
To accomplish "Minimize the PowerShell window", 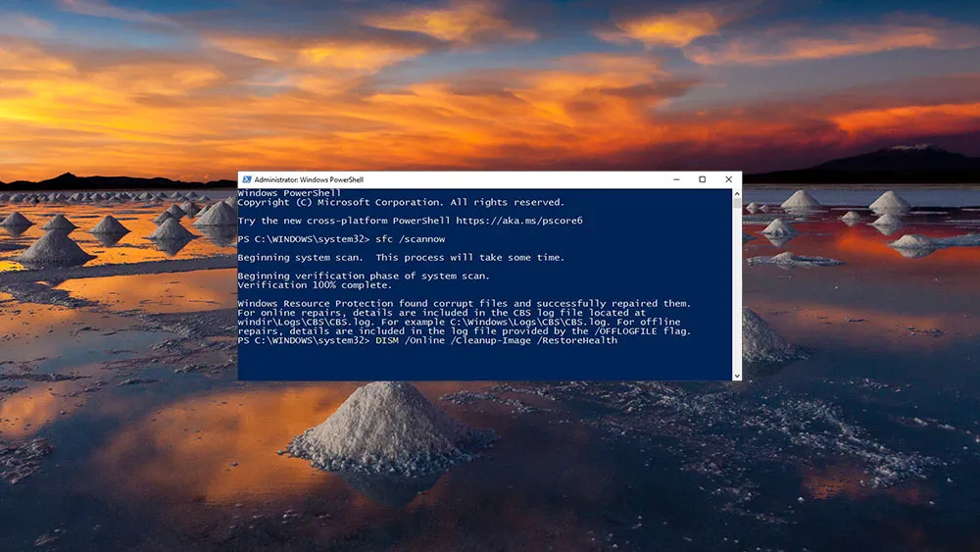I will click(676, 180).
